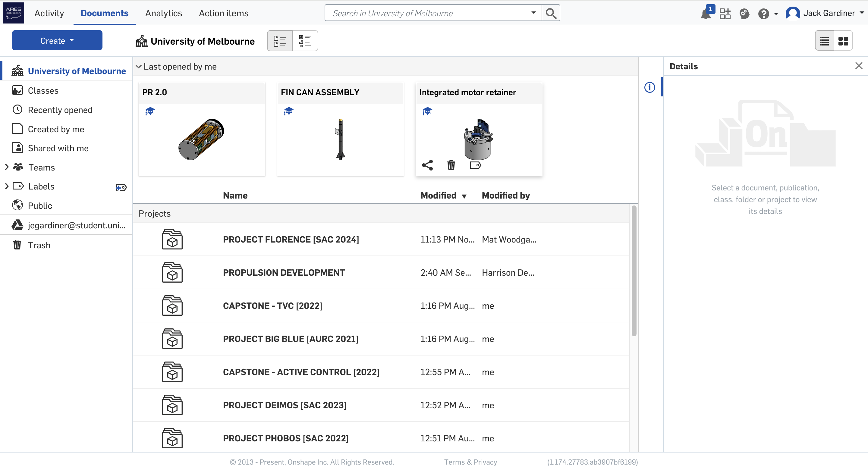Open Terms & Privacy link
This screenshot has width=868, height=470.
470,462
